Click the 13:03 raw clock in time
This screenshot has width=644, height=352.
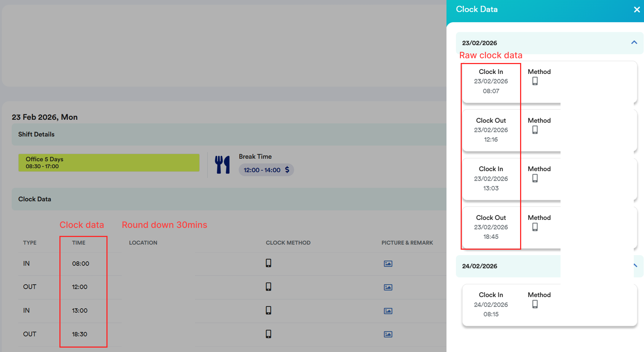491,188
